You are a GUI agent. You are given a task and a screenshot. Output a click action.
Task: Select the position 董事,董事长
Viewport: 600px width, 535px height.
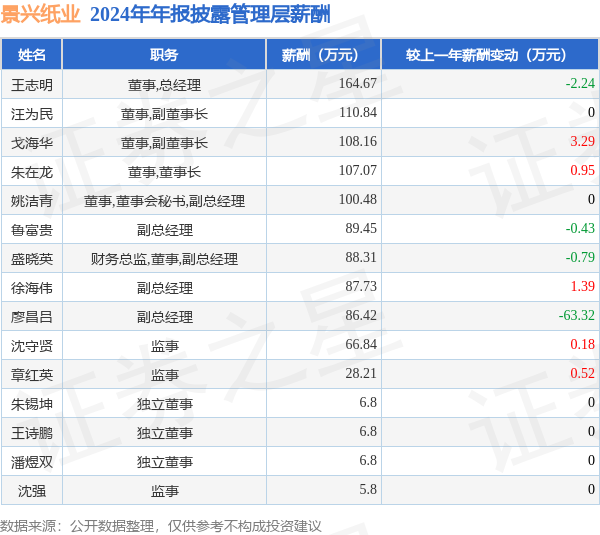coord(165,172)
